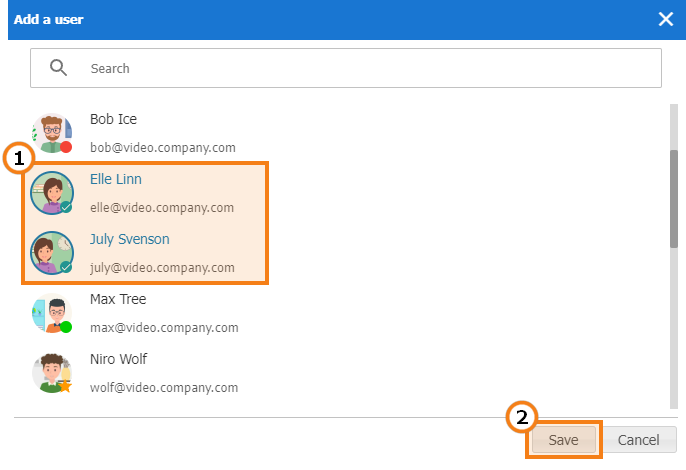Click the Cancel button
The image size is (686, 470).
[x=638, y=439]
